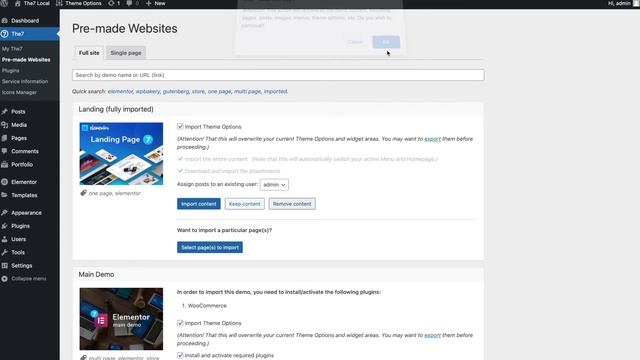
Task: Open Dashboard from the sidebar icon
Action: 4,20
